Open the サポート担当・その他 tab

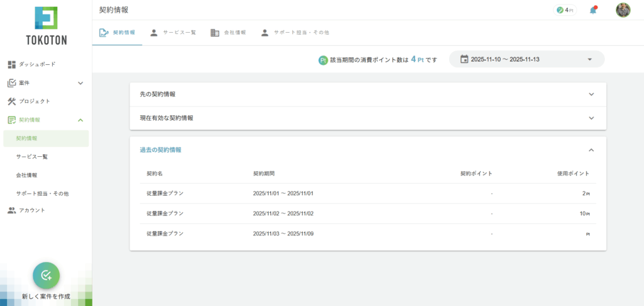tap(295, 33)
